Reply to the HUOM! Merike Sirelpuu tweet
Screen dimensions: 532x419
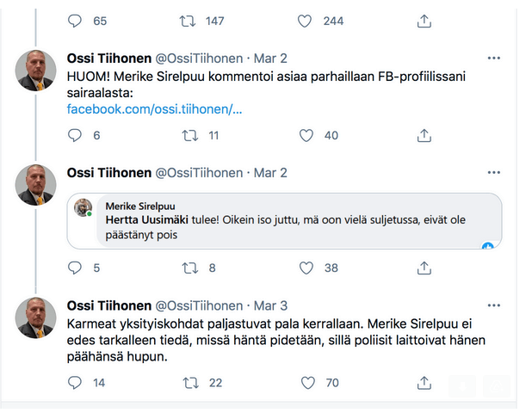(x=74, y=135)
